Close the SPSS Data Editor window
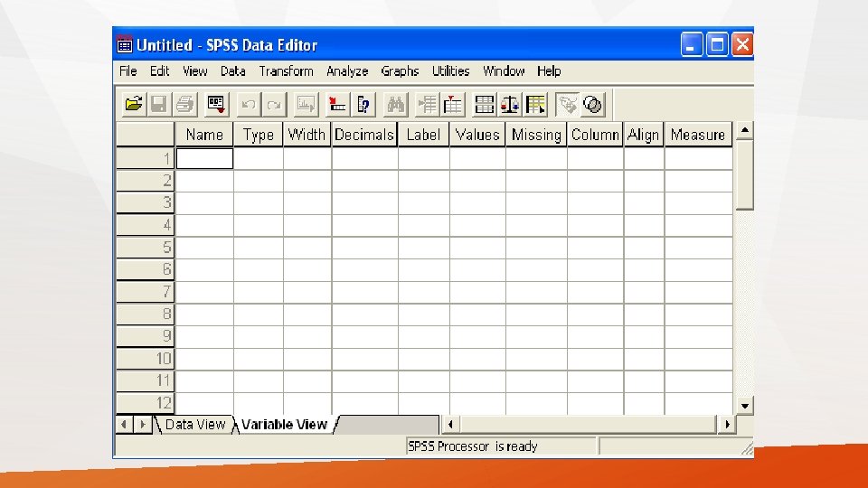 tap(741, 45)
